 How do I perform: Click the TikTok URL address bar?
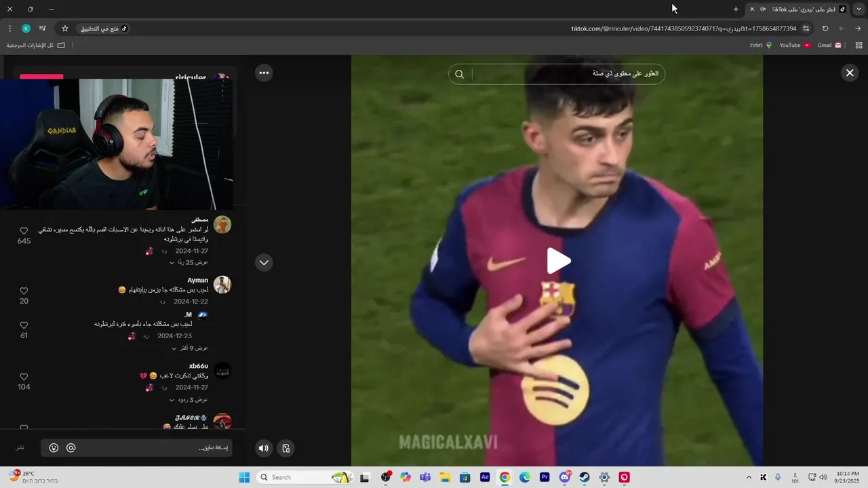(x=684, y=28)
